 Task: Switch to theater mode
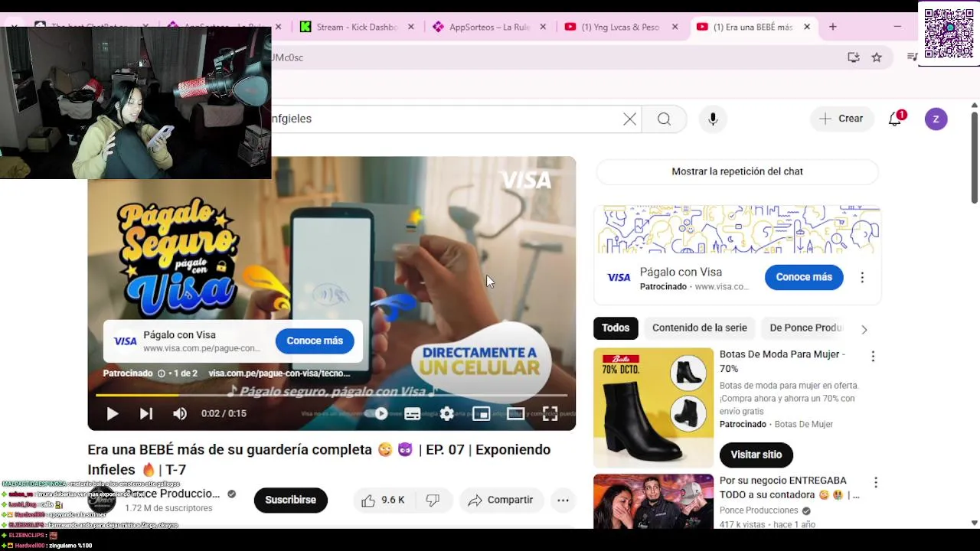(x=515, y=413)
